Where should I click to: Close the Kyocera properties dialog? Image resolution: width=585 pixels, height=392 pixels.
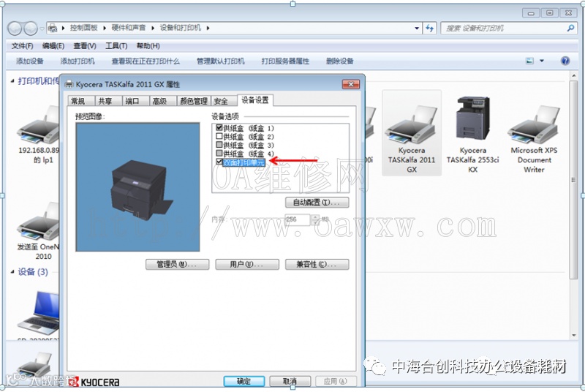[x=351, y=84]
